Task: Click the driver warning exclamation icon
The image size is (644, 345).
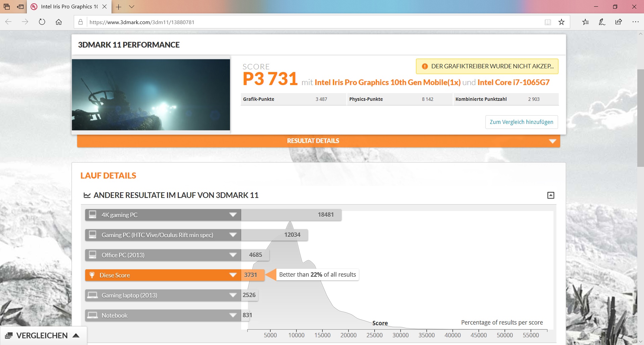Action: pyautogui.click(x=425, y=66)
